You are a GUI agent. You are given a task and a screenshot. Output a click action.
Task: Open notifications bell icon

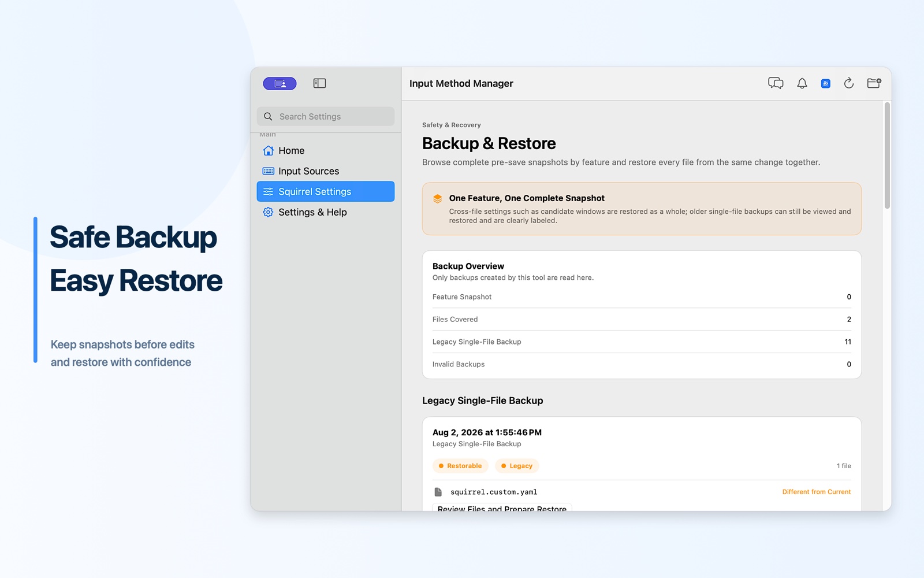point(802,84)
